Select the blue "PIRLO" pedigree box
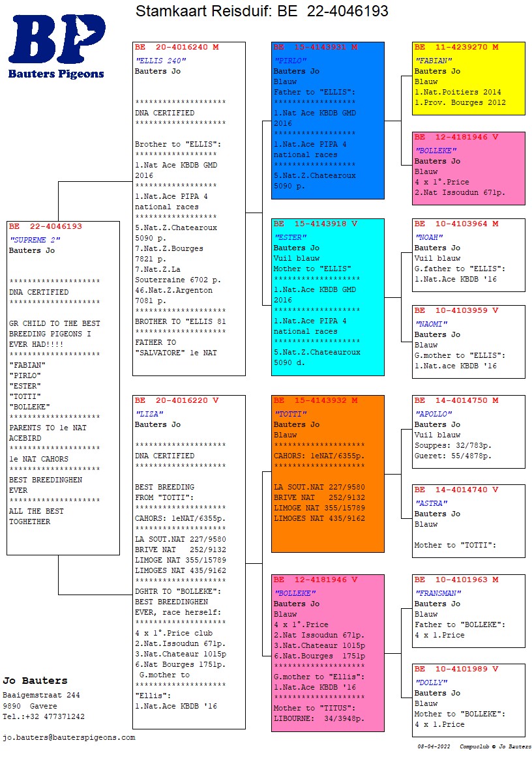Viewport: 532px width, 764px height. tap(327, 121)
